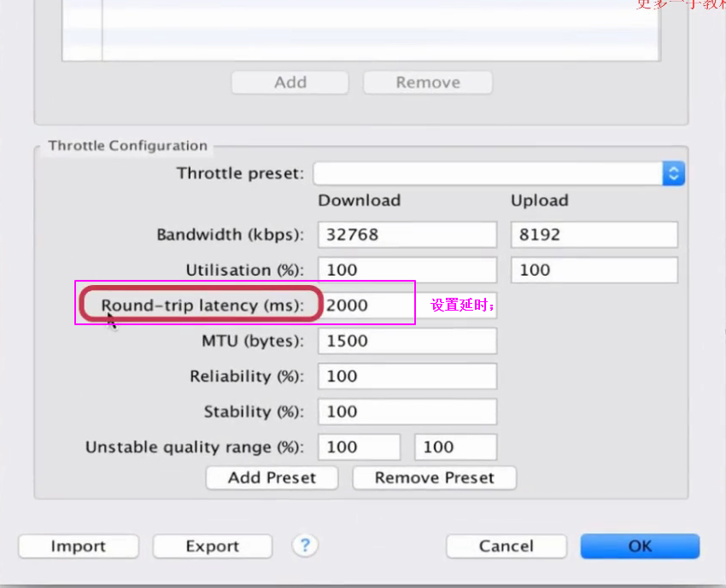The image size is (726, 588).
Task: Click the Import button
Action: coord(78,546)
